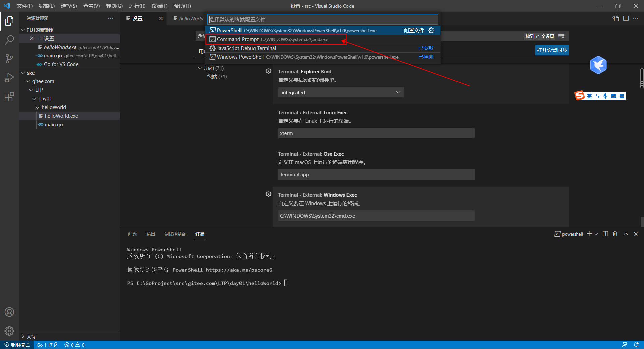
Task: Click the Linux Exec xterm field
Action: click(376, 133)
